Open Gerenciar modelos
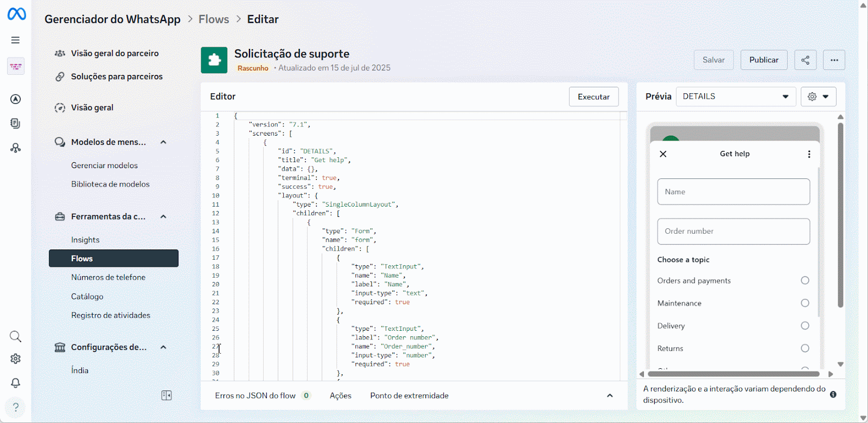This screenshot has width=868, height=423. coord(104,165)
